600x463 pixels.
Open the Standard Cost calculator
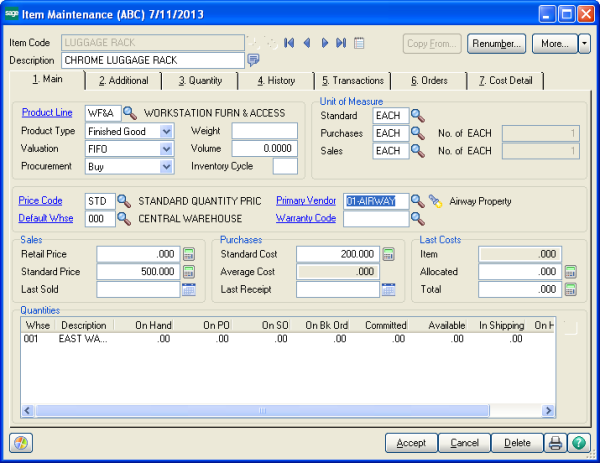point(388,254)
